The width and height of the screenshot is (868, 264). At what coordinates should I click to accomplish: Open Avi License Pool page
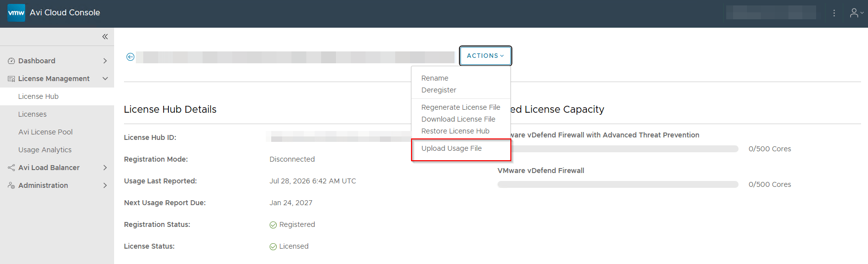45,132
